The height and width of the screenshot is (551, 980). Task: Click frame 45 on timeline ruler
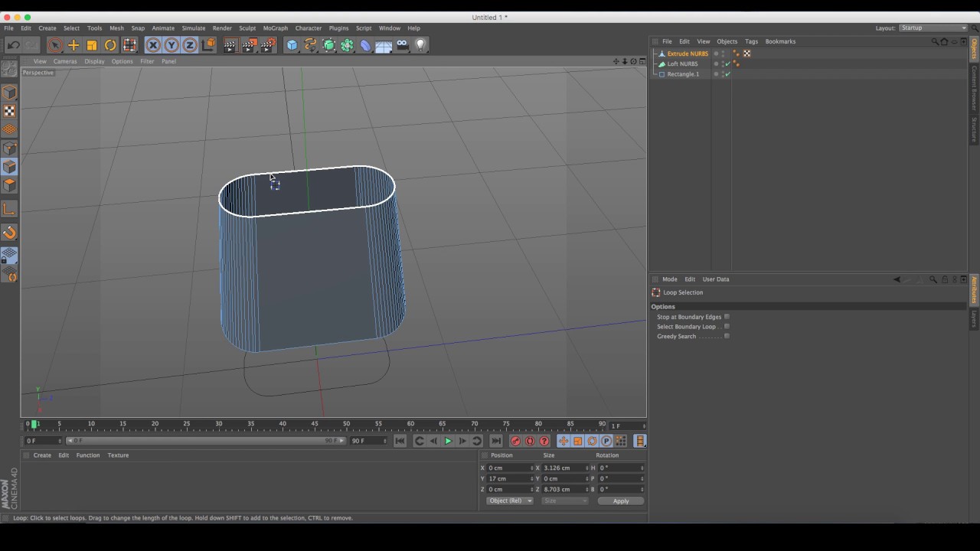315,424
